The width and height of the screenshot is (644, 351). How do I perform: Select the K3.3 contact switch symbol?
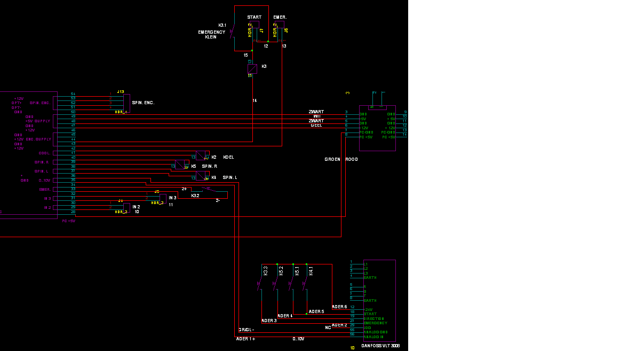point(260,283)
